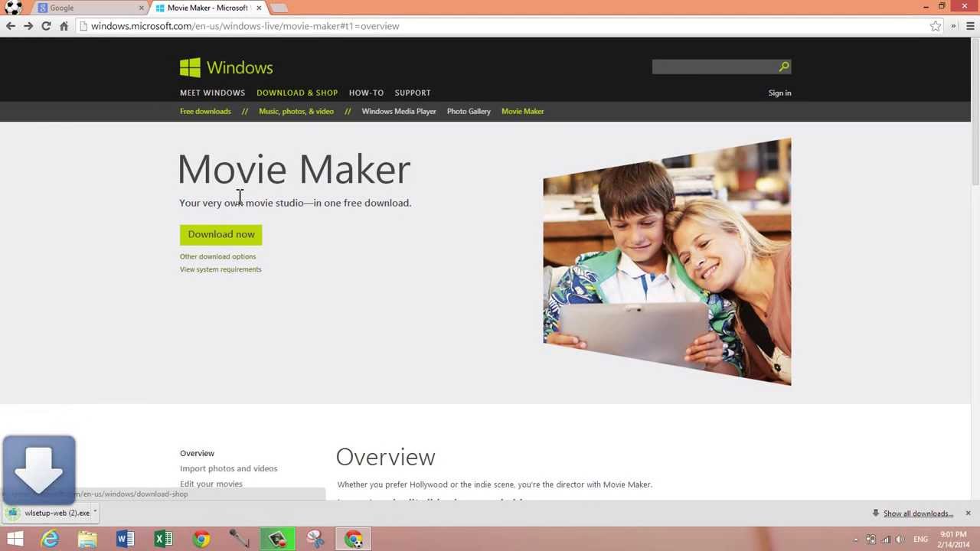The image size is (980, 551).
Task: Click the Windows logo on the page
Action: tap(226, 67)
